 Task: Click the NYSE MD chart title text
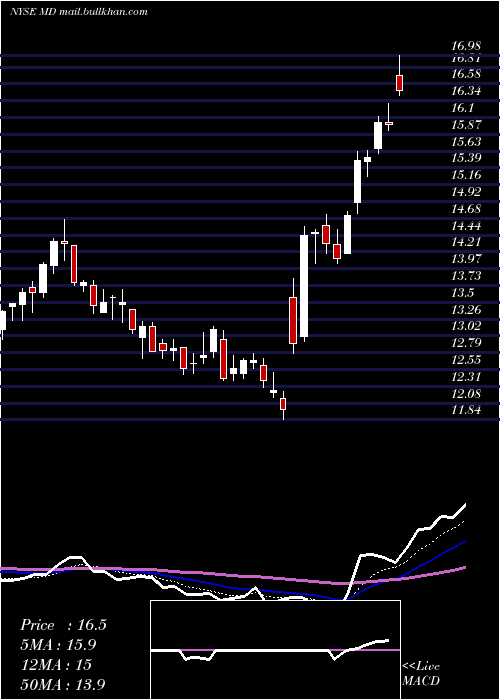coord(79,12)
